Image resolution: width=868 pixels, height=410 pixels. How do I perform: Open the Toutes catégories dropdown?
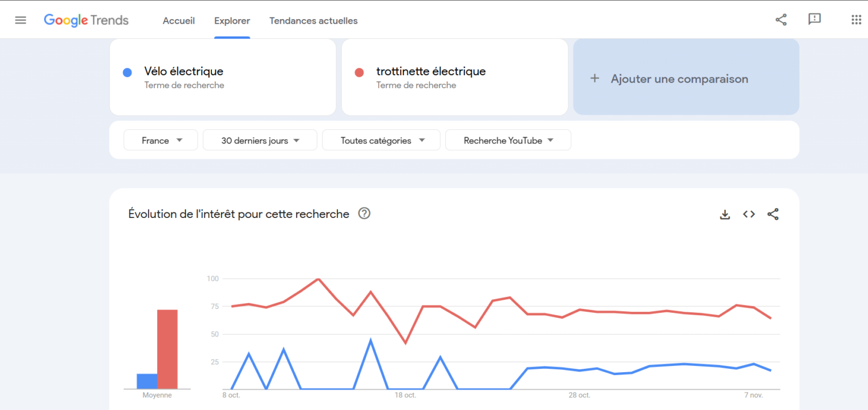click(381, 139)
